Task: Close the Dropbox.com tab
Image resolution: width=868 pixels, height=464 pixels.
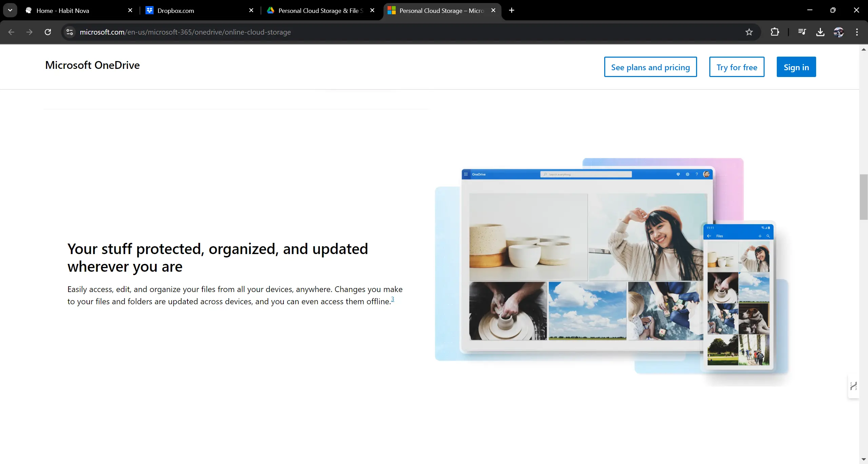Action: coord(251,11)
